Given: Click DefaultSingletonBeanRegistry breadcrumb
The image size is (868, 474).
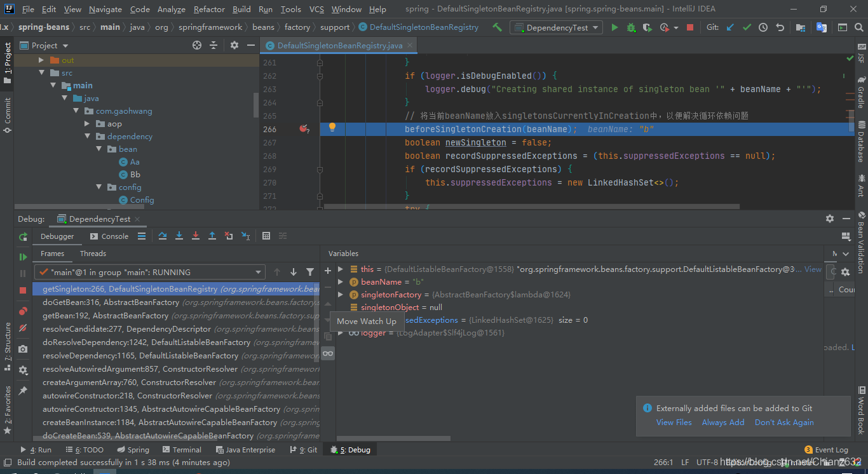Looking at the screenshot, I should (418, 27).
